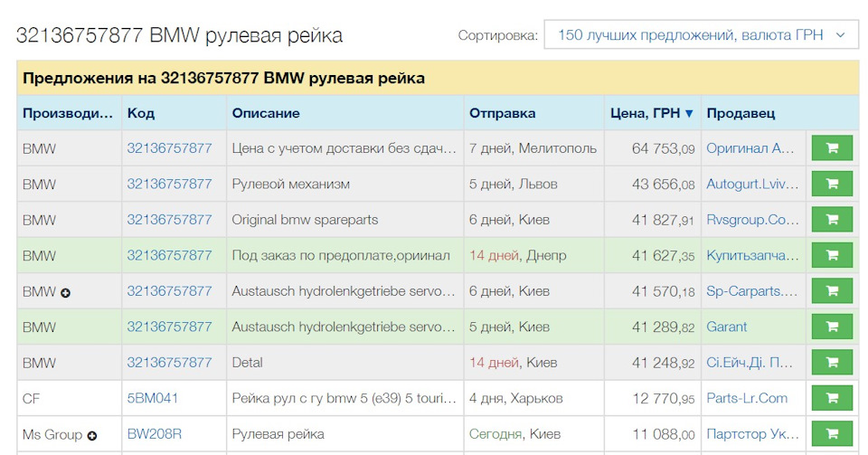Viewport: 868px width, 455px height.
Task: Add Rvsgroup.Co offer to cart
Action: (x=832, y=220)
